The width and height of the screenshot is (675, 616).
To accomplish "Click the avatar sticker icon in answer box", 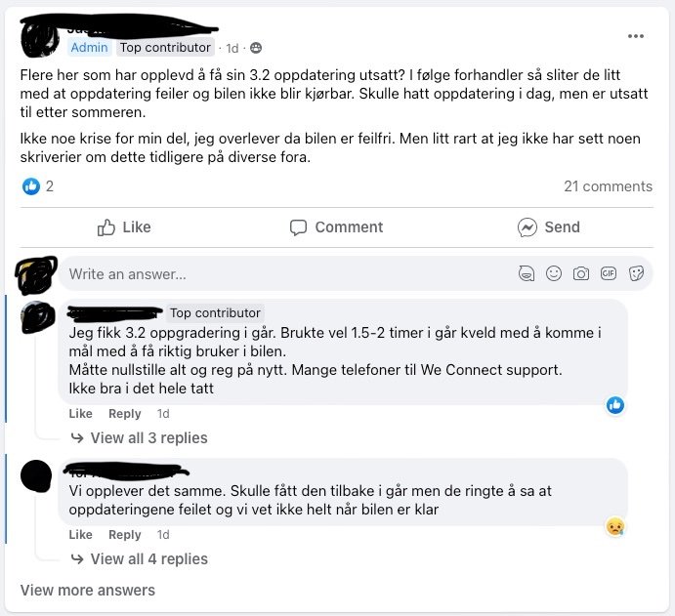I will click(x=527, y=273).
